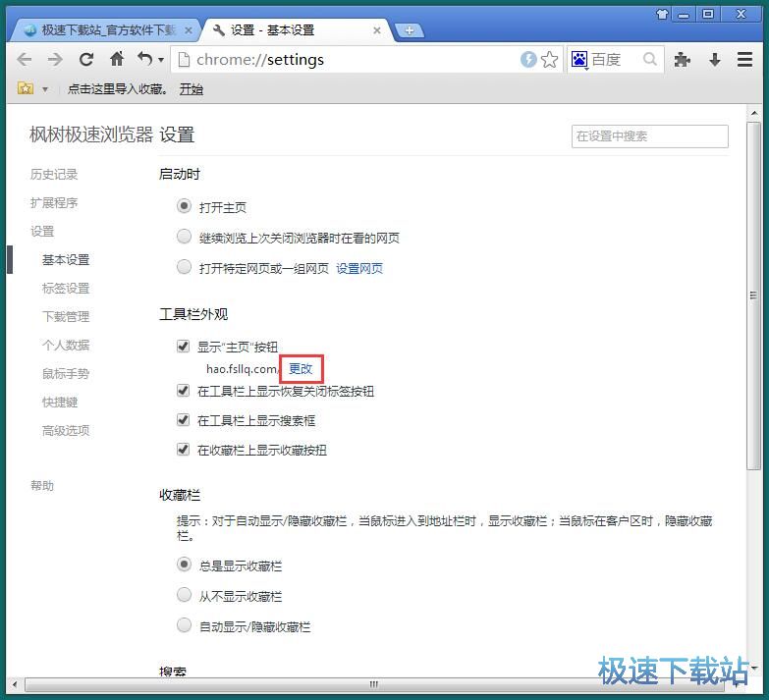Click the restore closed tab undo icon
The width and height of the screenshot is (769, 700).
145,60
